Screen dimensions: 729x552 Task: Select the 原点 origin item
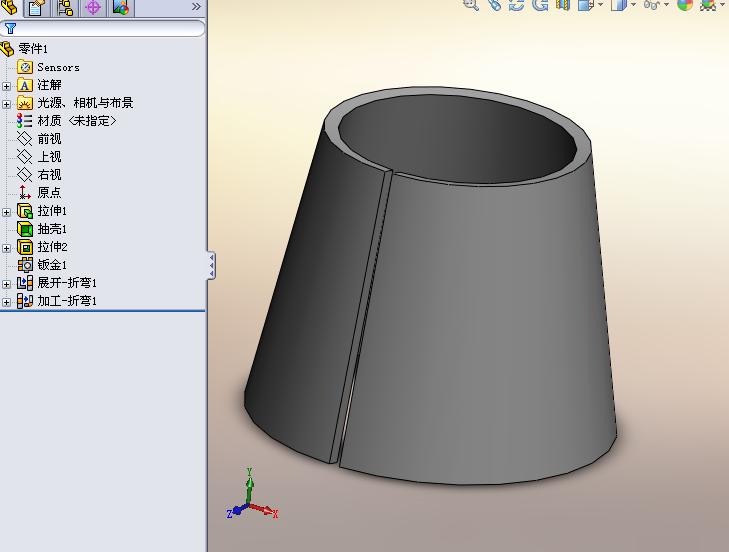point(49,193)
